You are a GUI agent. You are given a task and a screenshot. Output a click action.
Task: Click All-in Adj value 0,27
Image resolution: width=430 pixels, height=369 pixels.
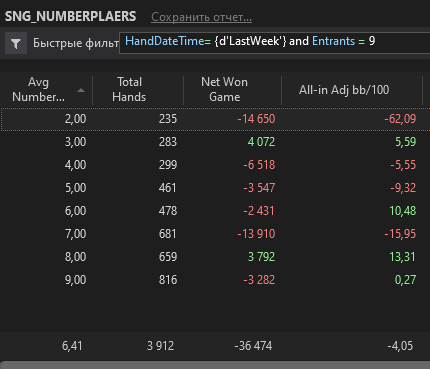pos(405,280)
